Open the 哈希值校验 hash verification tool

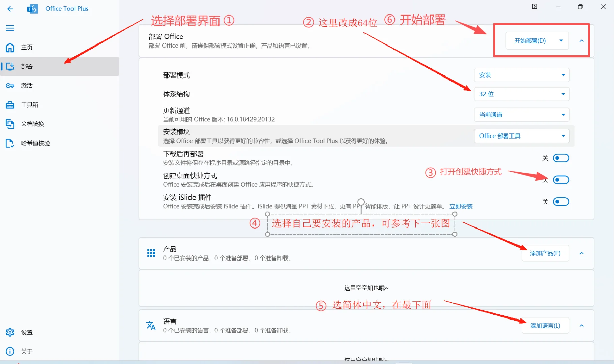[35, 143]
